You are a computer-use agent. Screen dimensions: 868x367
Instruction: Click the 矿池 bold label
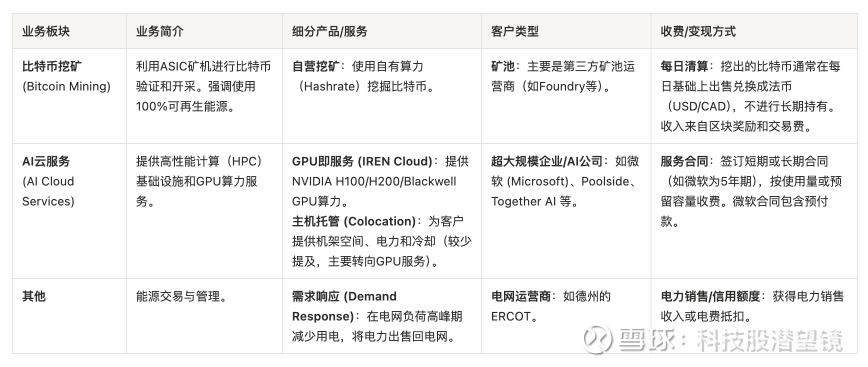point(502,66)
